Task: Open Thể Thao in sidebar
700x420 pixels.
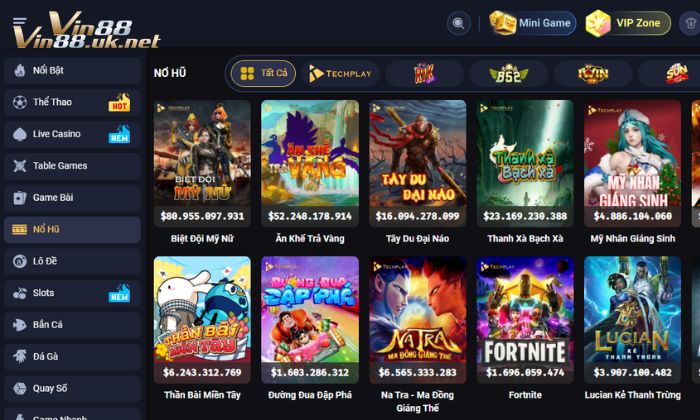Action: (72, 102)
